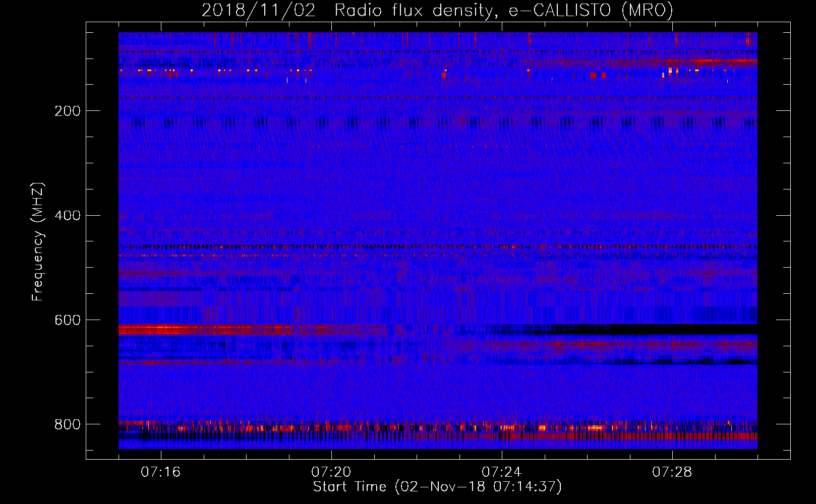Click the '07:28' time tick label
The image size is (816, 504).
point(672,472)
